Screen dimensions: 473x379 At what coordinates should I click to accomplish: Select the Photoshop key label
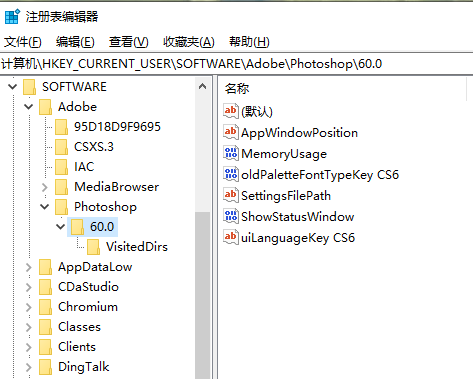[x=105, y=207]
